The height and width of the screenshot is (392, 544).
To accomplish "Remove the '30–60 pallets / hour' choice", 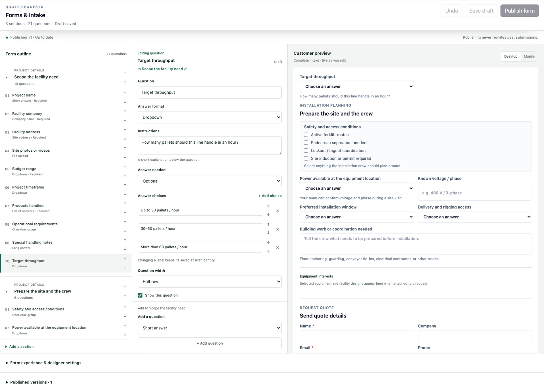I will point(278,229).
